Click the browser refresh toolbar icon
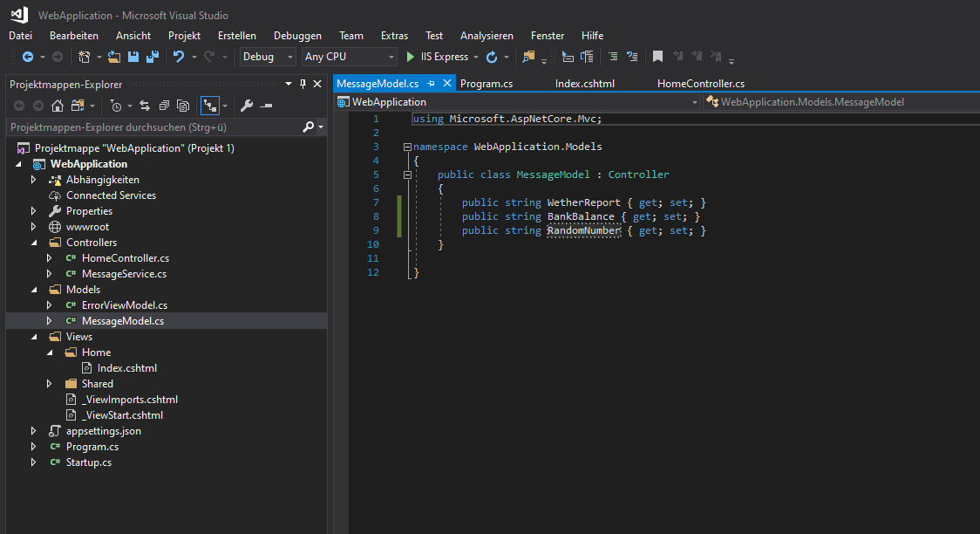 [492, 57]
